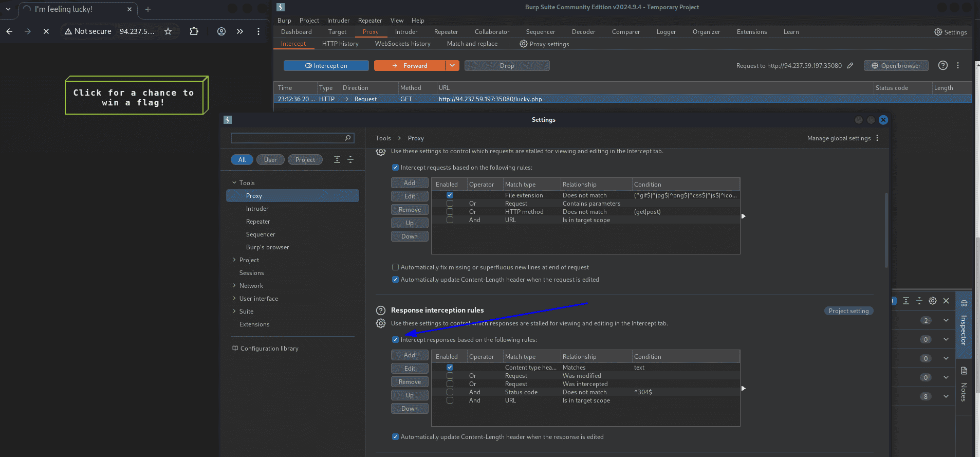
Task: Click the expand all sections icon in Settings sidebar
Action: pyautogui.click(x=337, y=159)
